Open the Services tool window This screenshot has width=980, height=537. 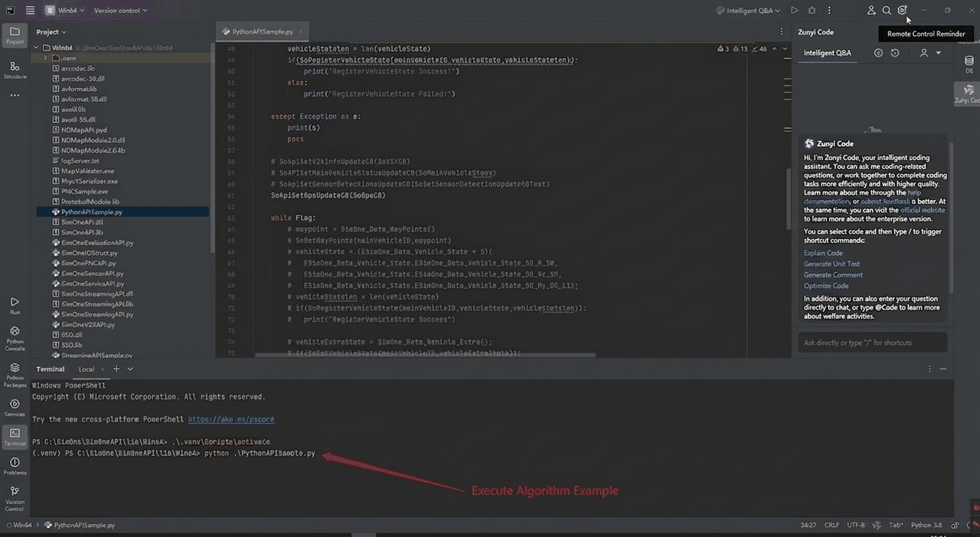tap(15, 407)
